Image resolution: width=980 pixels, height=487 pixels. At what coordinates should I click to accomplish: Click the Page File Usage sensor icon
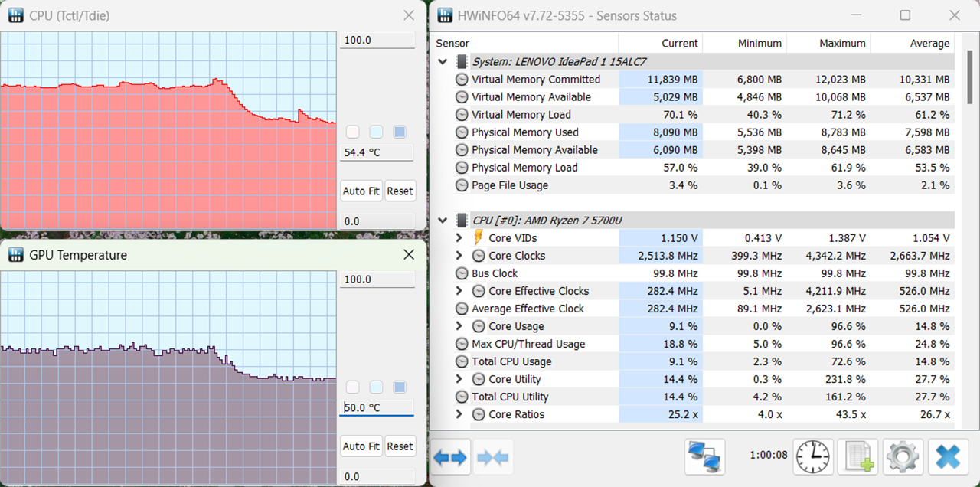coord(462,185)
